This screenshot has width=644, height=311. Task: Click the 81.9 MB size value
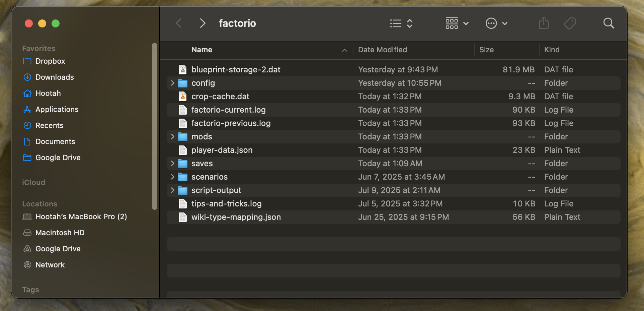(518, 69)
